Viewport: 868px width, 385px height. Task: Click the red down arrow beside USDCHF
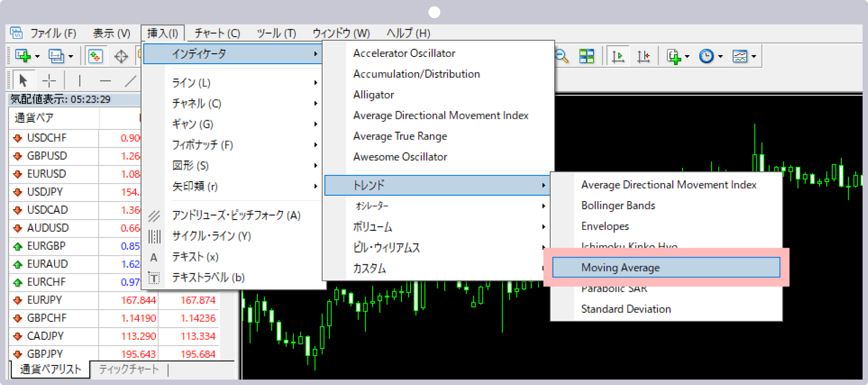click(x=18, y=138)
